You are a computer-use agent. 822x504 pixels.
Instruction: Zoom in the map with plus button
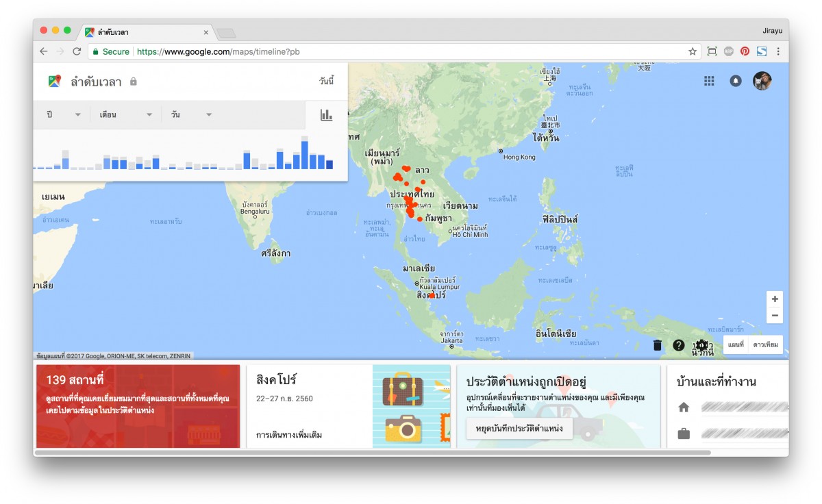(x=775, y=299)
